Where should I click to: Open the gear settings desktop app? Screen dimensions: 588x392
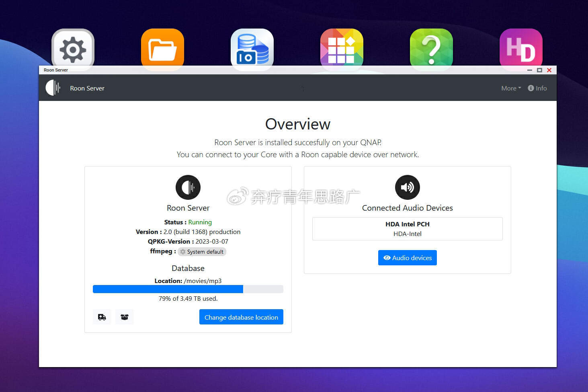tap(73, 49)
